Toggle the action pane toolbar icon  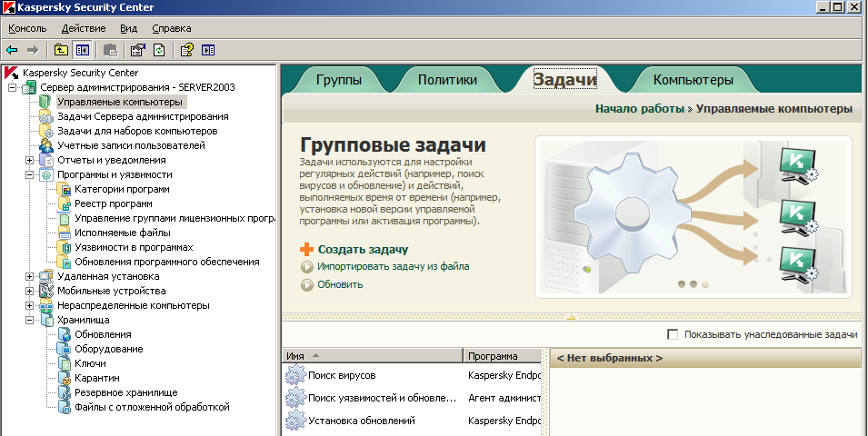coord(208,50)
